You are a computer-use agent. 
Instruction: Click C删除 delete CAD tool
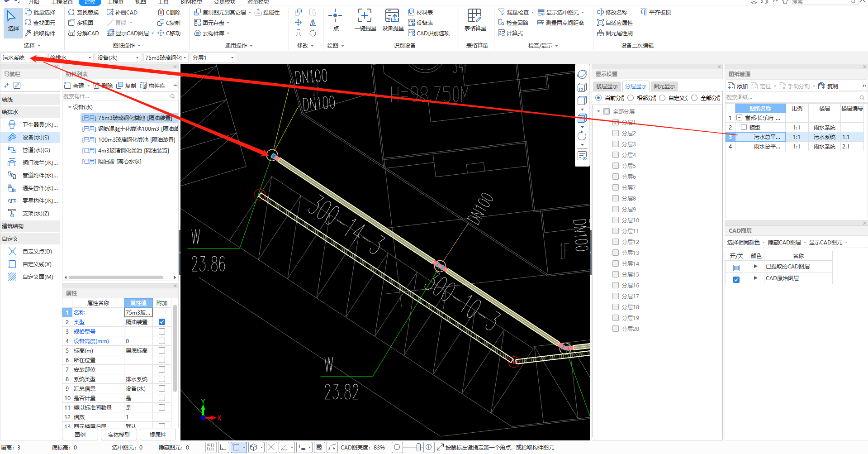click(x=169, y=12)
